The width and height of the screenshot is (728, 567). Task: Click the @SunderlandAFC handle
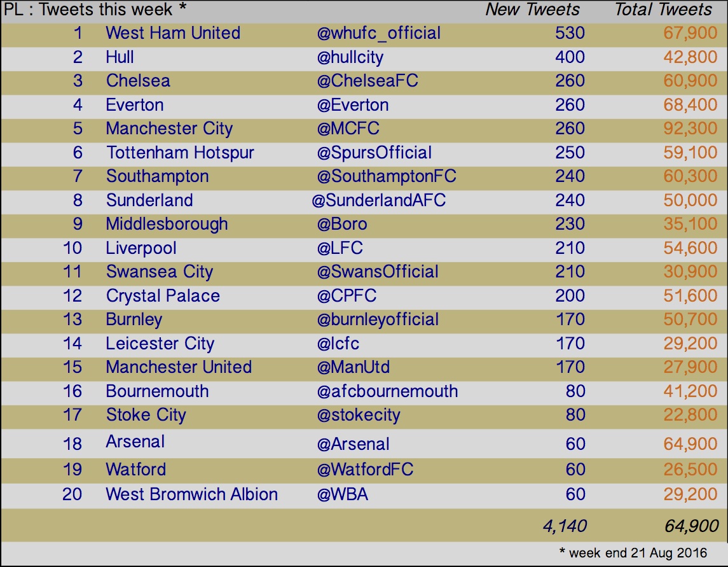378,201
